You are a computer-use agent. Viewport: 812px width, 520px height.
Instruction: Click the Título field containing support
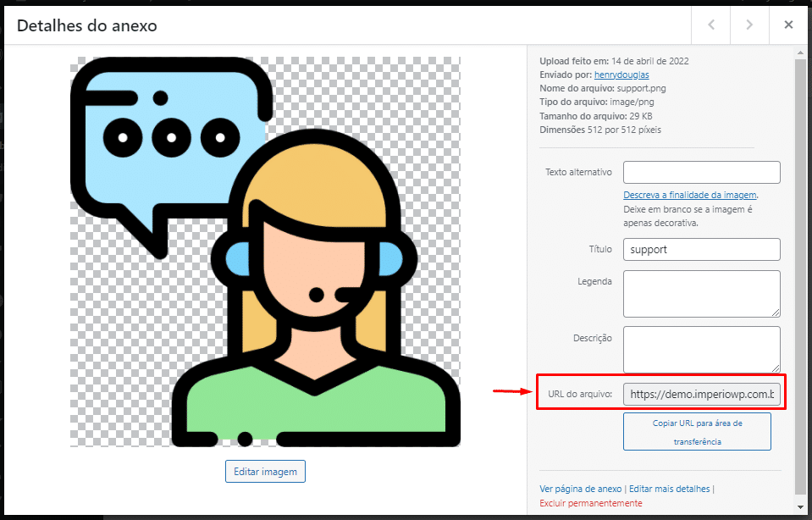pos(701,249)
